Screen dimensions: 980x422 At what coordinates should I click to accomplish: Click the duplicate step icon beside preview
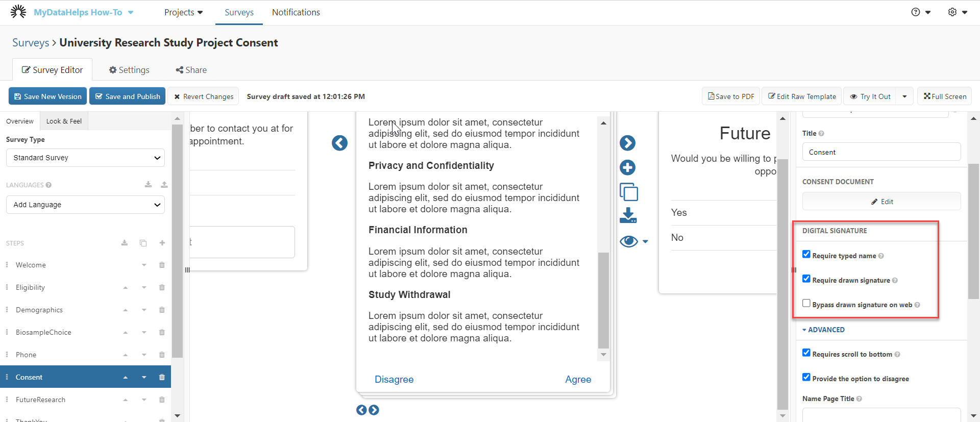[628, 192]
